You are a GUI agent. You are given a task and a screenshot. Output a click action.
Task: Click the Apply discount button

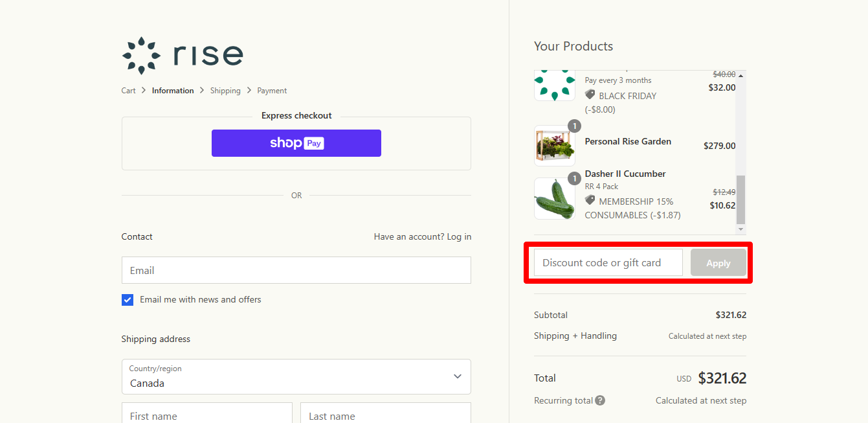click(718, 262)
